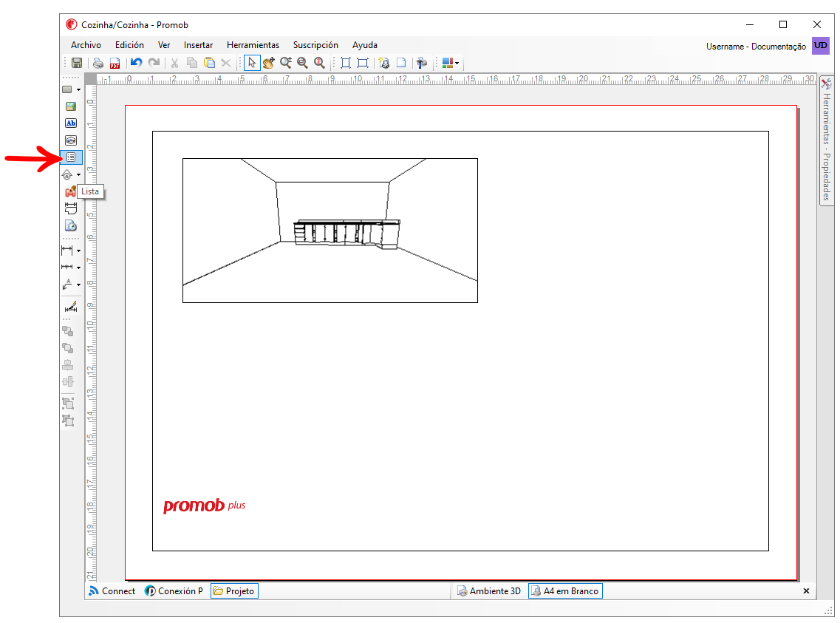Viewport: 840px width, 623px height.
Task: Insert an image with the picture tool
Action: (x=71, y=106)
